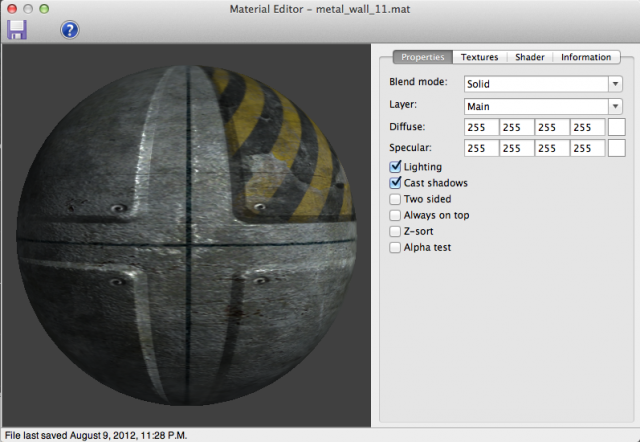640x442 pixels.
Task: Enable the Two sided checkbox
Action: (396, 199)
